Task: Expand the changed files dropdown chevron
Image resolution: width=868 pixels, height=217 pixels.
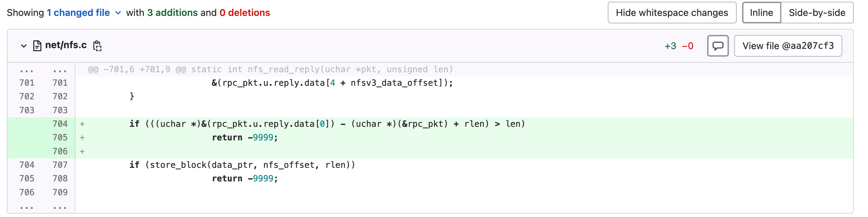Action: point(118,13)
